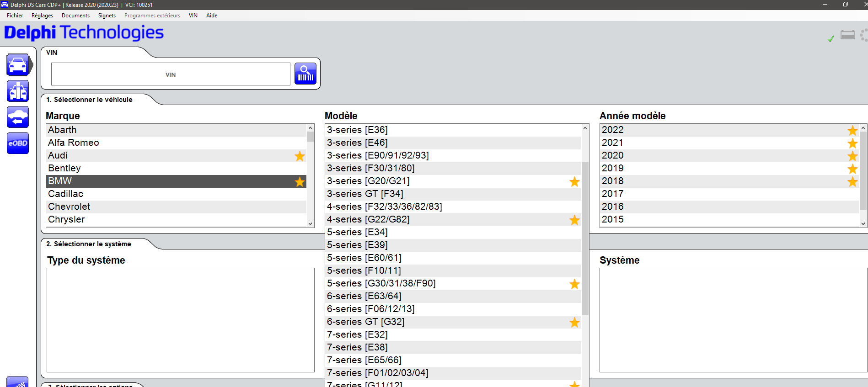Select model year 2015
The width and height of the screenshot is (868, 387).
click(x=729, y=219)
